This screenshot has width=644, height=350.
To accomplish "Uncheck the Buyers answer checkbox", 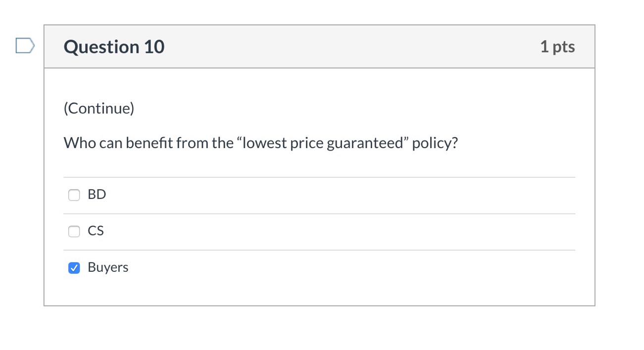I will [x=74, y=268].
